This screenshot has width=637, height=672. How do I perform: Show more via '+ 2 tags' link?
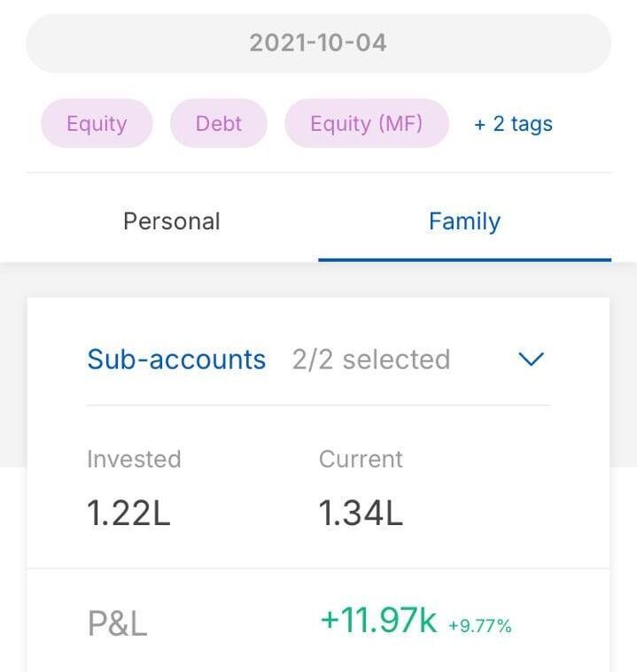pos(513,124)
